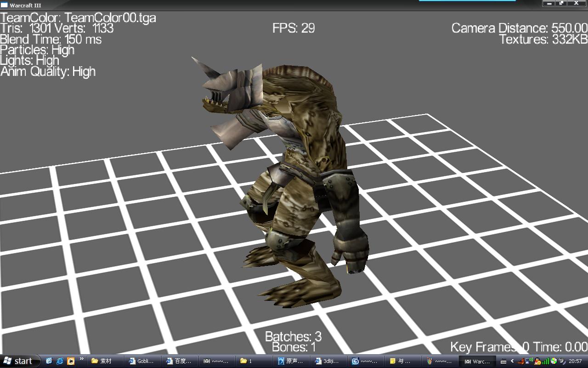Click the Bones: 1 readout
Image resolution: width=588 pixels, height=368 pixels.
[294, 347]
